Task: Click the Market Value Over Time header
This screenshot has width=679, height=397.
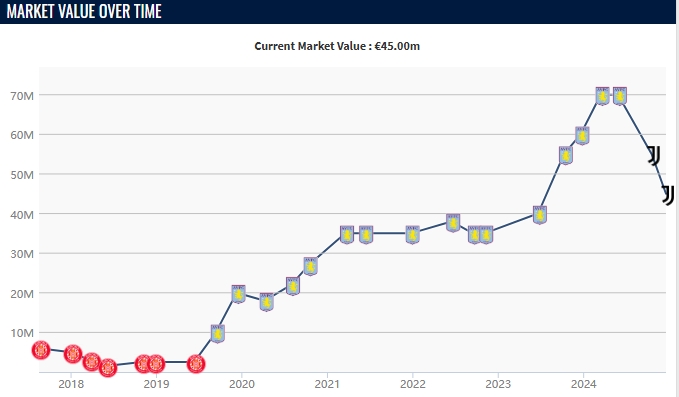Action: click(84, 11)
